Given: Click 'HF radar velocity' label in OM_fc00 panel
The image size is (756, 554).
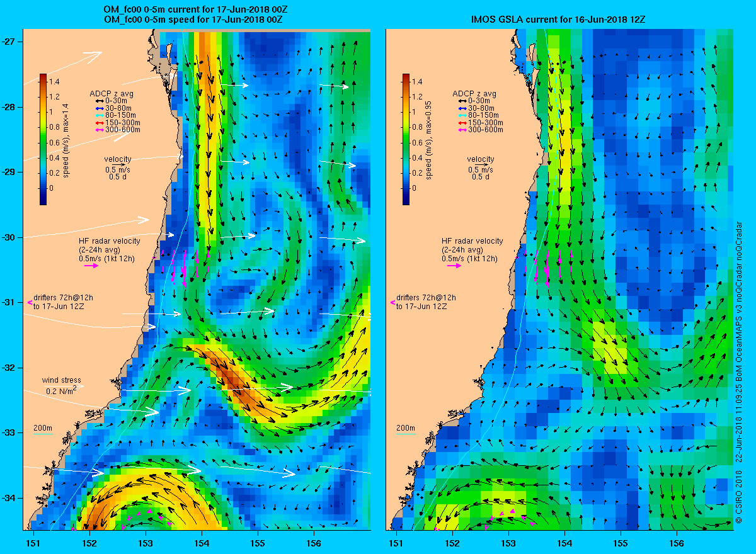Looking at the screenshot, I should pos(109,241).
